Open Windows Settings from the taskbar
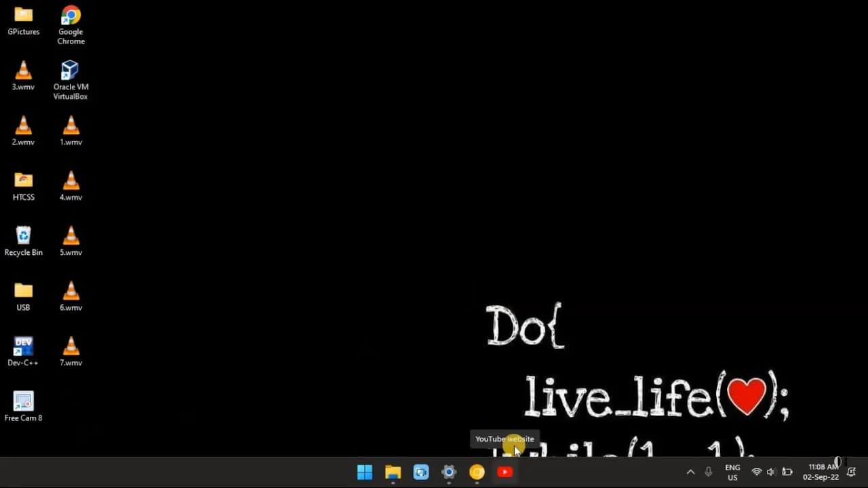 tap(449, 472)
